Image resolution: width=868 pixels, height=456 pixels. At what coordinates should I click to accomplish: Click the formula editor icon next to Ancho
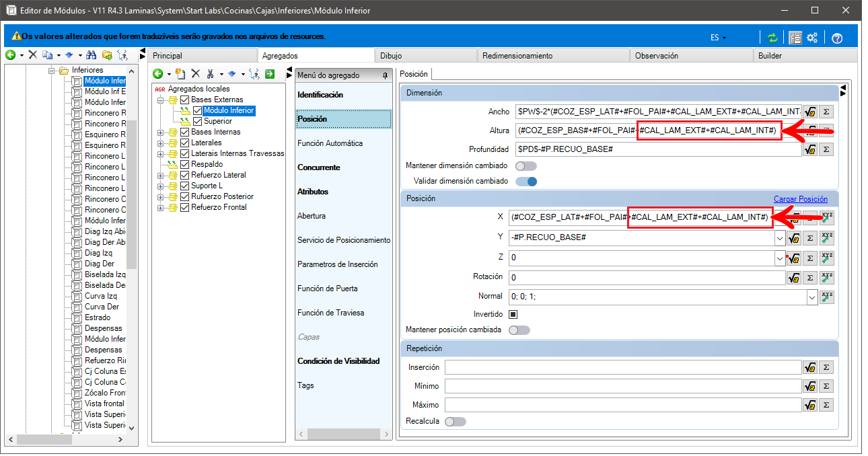(x=810, y=112)
